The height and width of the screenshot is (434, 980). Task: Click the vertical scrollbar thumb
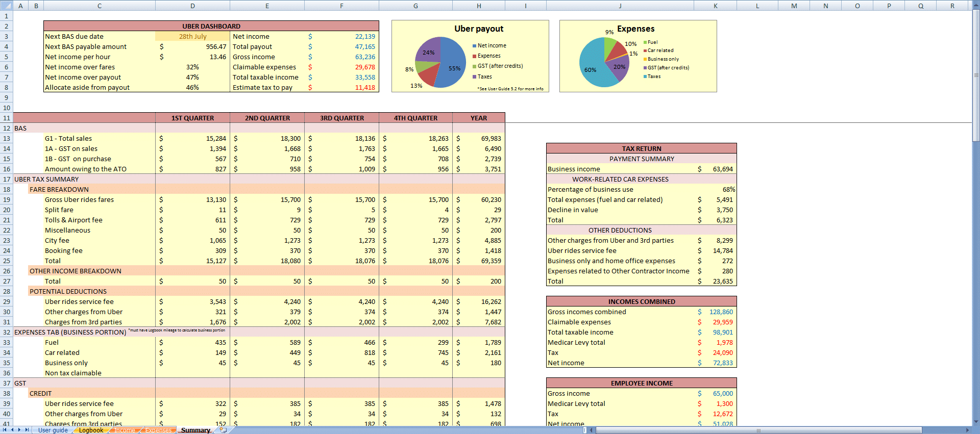tap(976, 75)
